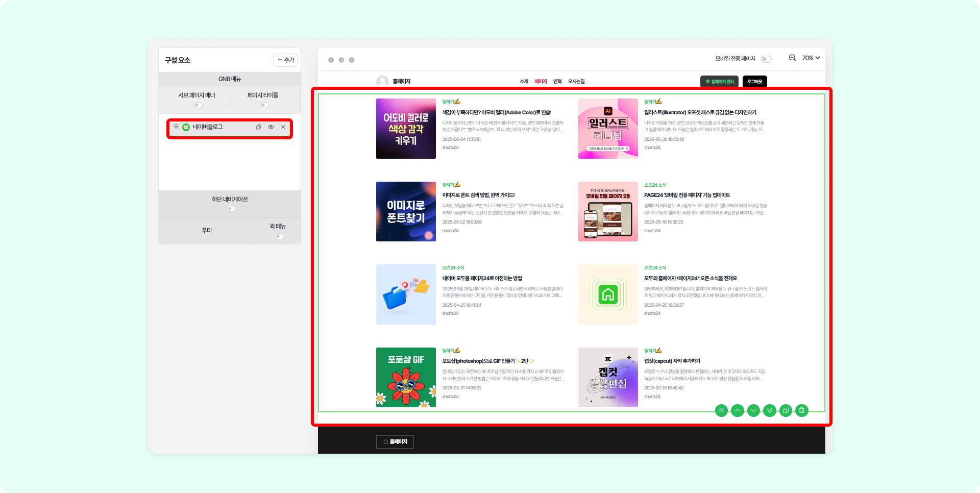Click the date 2025-04-25 16:46:01
Image resolution: width=980 pixels, height=493 pixels.
462,305
